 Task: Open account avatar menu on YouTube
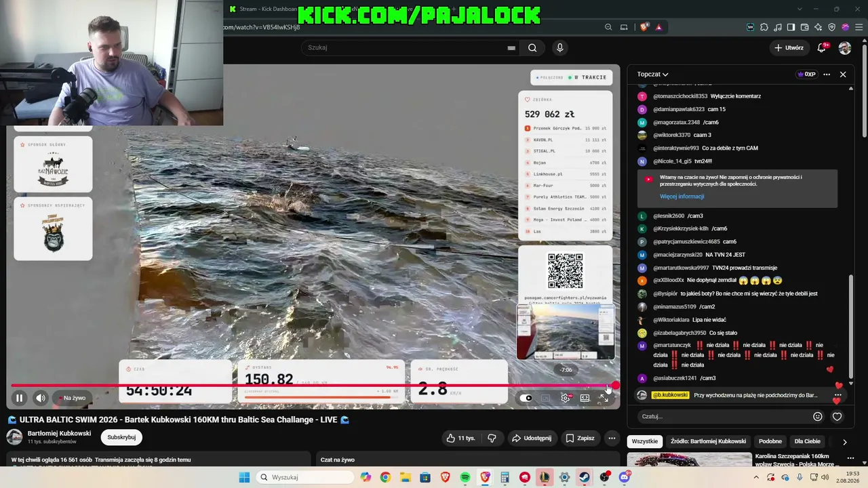click(845, 47)
